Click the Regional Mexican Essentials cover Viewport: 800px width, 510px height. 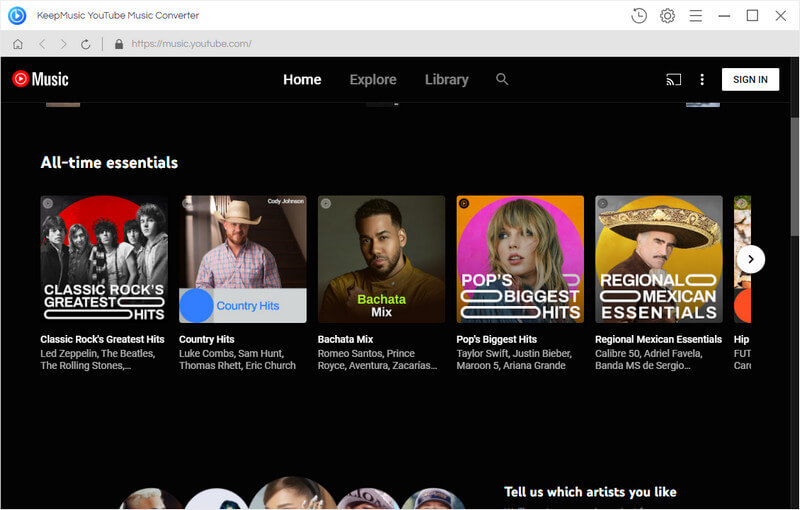pyautogui.click(x=659, y=259)
